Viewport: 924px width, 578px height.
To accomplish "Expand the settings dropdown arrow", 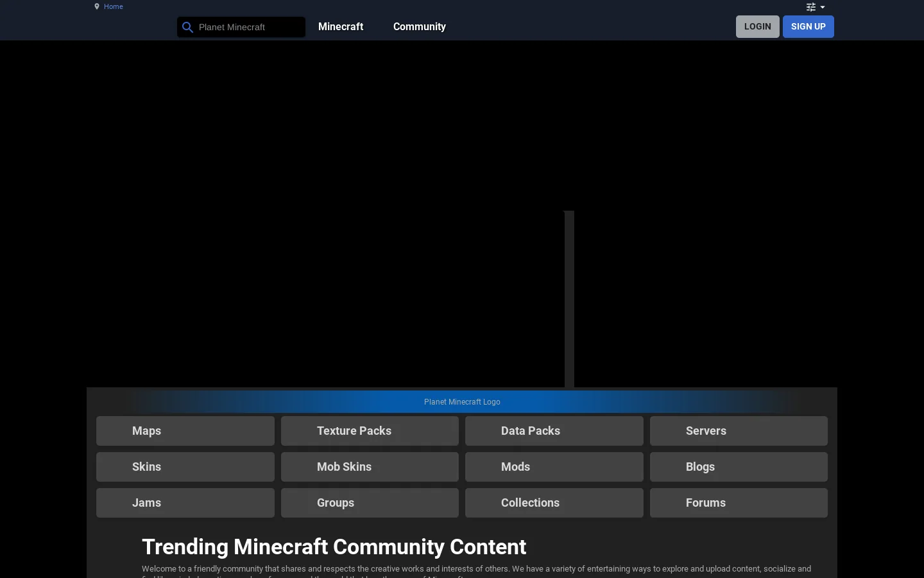I will pos(823,7).
